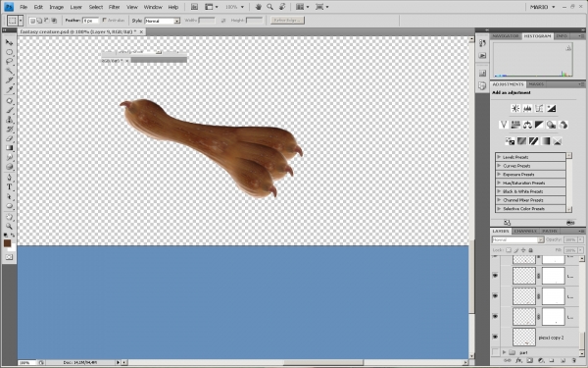Add a Vibrance adjustment
588x368 pixels.
(504, 125)
